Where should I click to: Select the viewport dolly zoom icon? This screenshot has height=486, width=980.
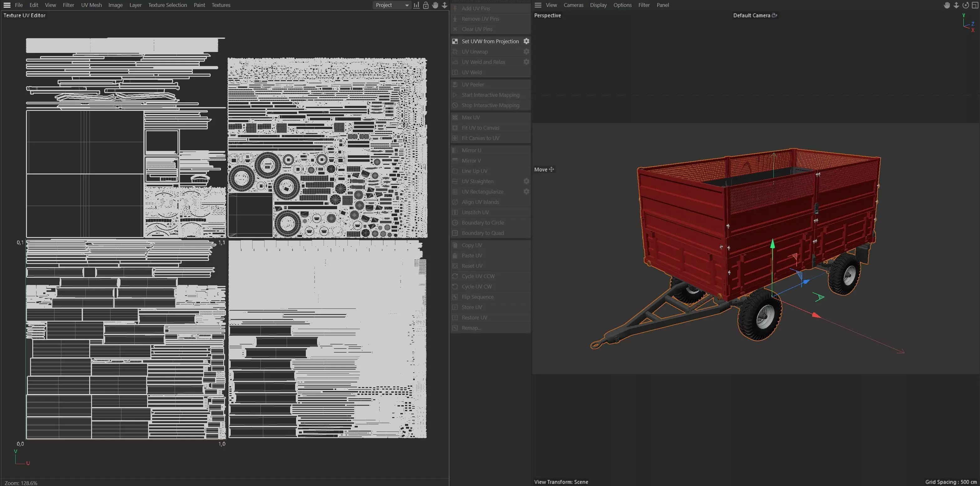[956, 5]
